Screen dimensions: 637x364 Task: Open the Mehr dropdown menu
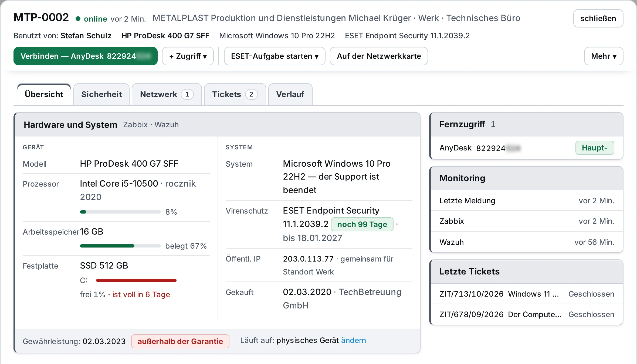pos(604,56)
